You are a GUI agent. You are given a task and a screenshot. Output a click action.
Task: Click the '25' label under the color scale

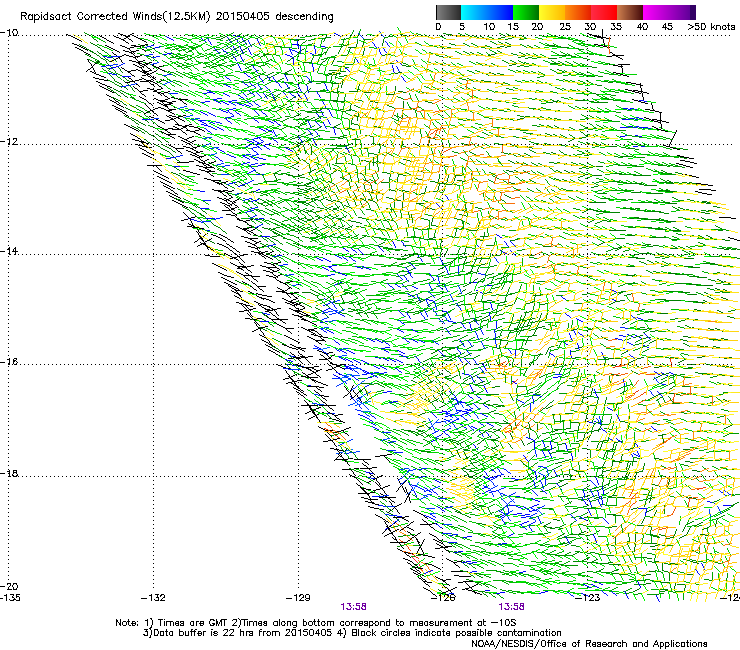pyautogui.click(x=564, y=26)
